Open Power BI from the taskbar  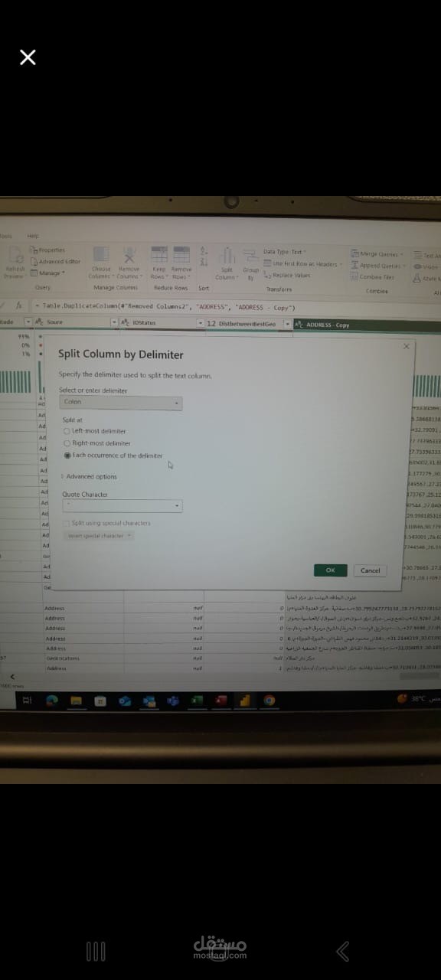(x=245, y=700)
